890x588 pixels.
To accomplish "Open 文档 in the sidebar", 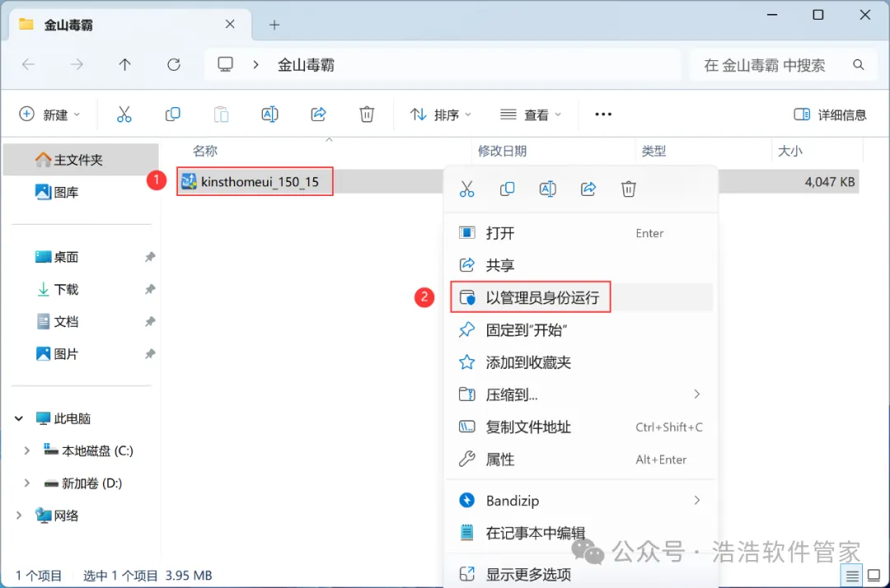I will 81,321.
